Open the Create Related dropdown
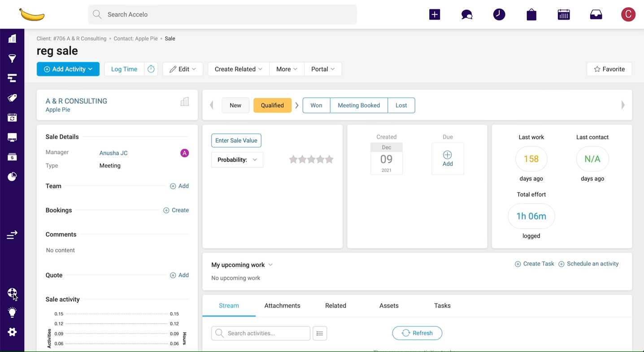 pyautogui.click(x=238, y=69)
